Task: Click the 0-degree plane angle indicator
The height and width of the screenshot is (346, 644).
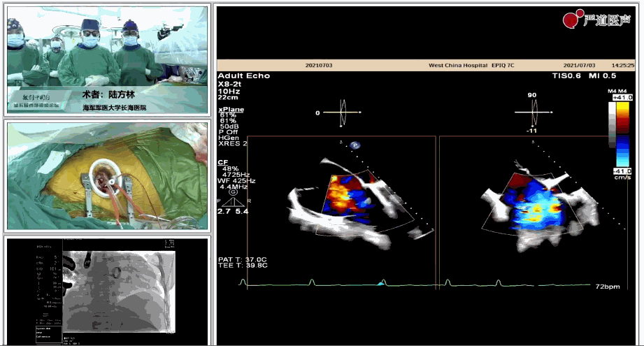Action: pyautogui.click(x=343, y=113)
